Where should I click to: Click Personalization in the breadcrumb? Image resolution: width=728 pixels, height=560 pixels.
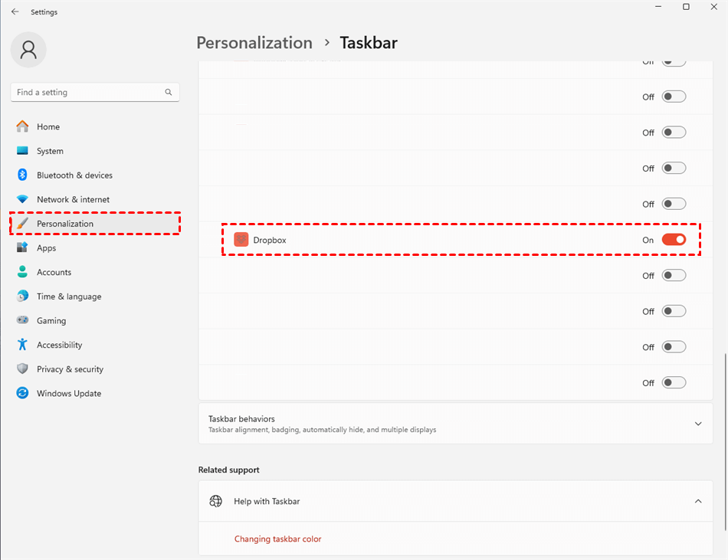[x=254, y=43]
